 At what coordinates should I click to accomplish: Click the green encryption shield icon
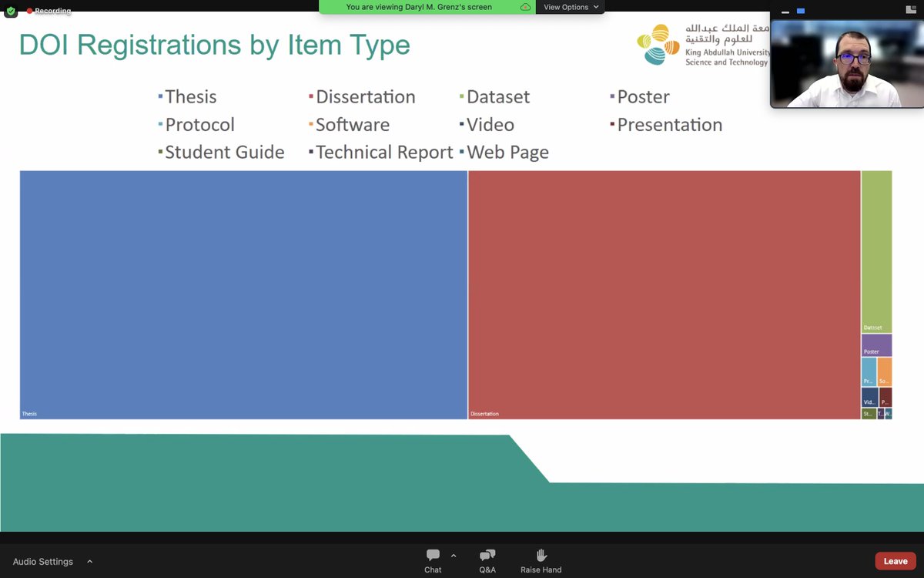coord(11,11)
